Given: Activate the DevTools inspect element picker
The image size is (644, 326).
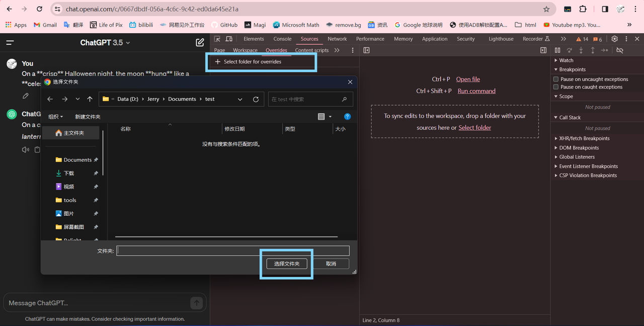Looking at the screenshot, I should pyautogui.click(x=217, y=39).
